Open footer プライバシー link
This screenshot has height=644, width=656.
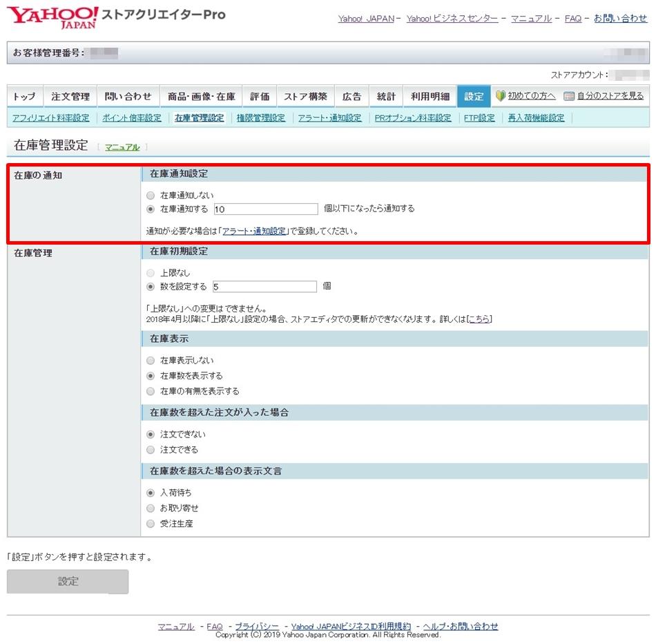point(257,627)
